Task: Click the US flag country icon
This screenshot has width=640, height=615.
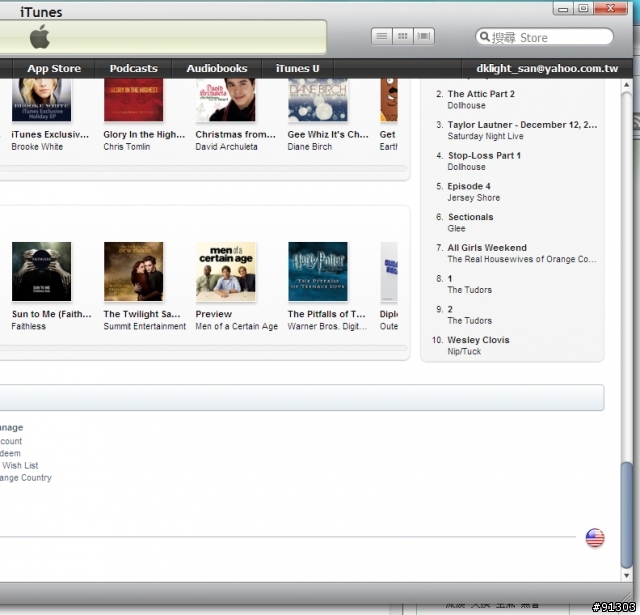Action: [595, 538]
